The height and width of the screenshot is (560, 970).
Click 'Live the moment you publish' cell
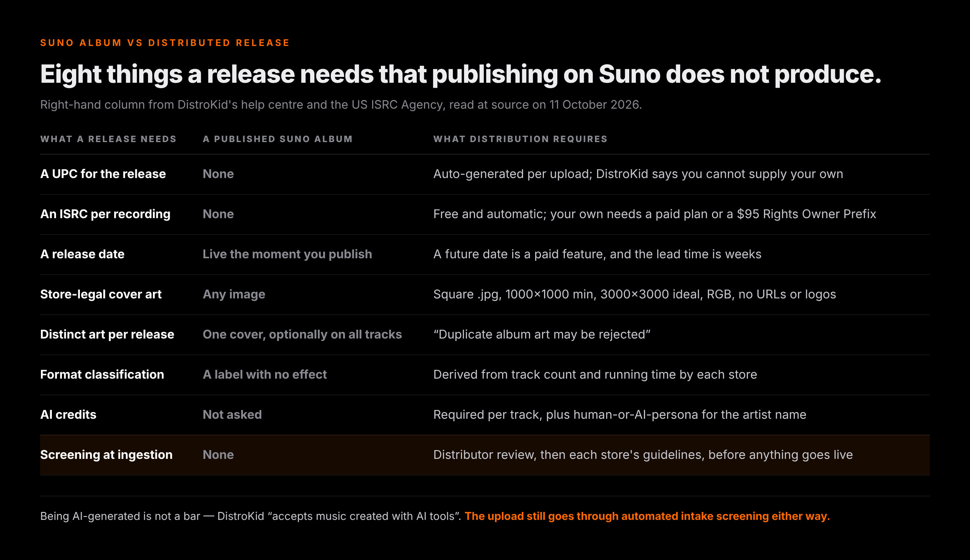point(287,254)
